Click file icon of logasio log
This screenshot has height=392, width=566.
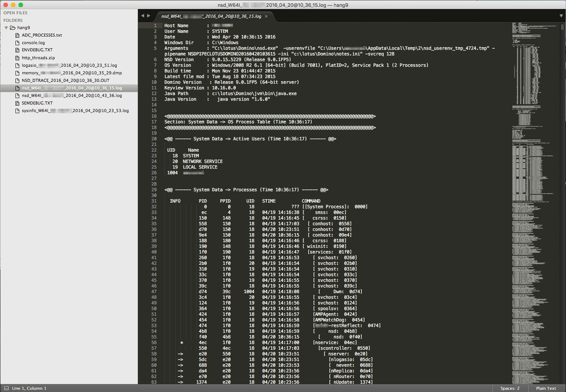[17, 65]
